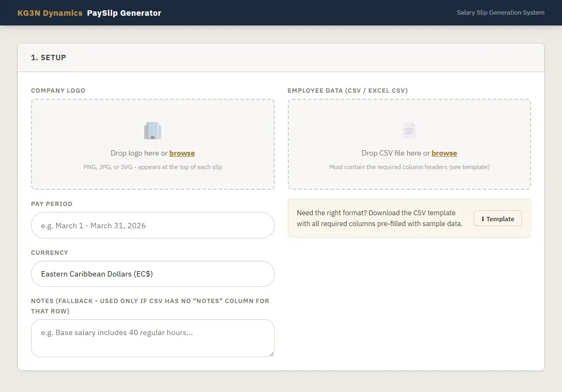Click the Notes fallback textarea

pos(152,336)
